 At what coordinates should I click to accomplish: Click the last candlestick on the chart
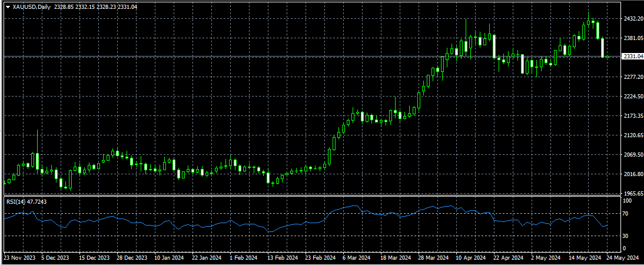click(603, 48)
